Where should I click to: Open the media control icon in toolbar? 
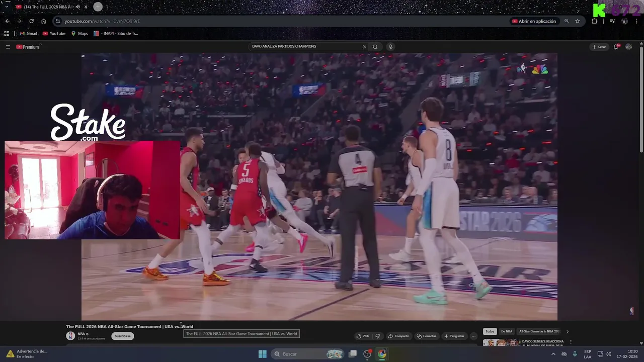click(x=612, y=21)
